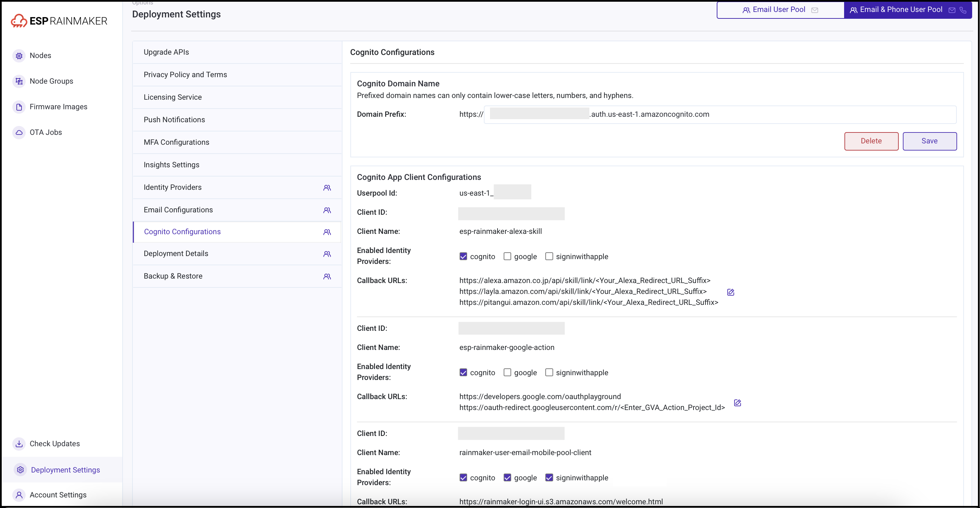Click the OTA Jobs cloud icon
The image size is (980, 508).
pos(19,132)
